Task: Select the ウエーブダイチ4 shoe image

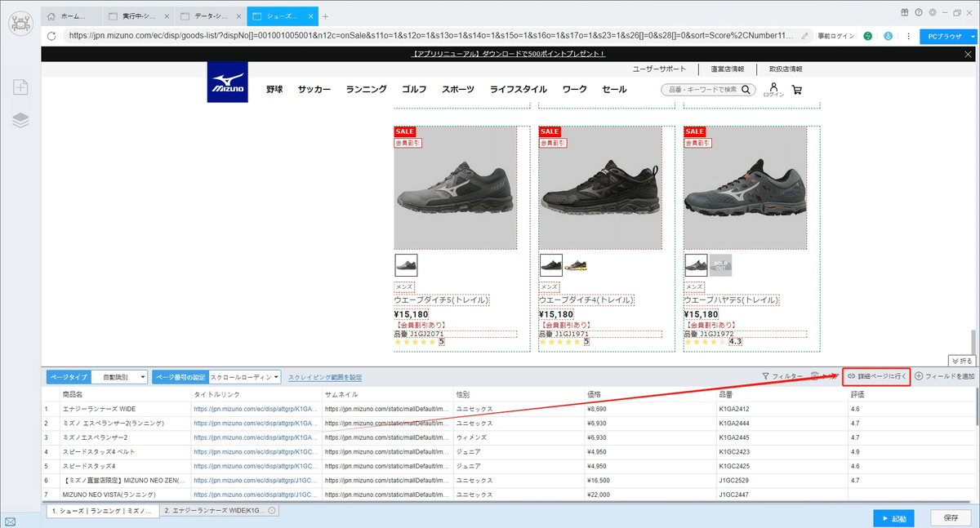Action: point(600,188)
